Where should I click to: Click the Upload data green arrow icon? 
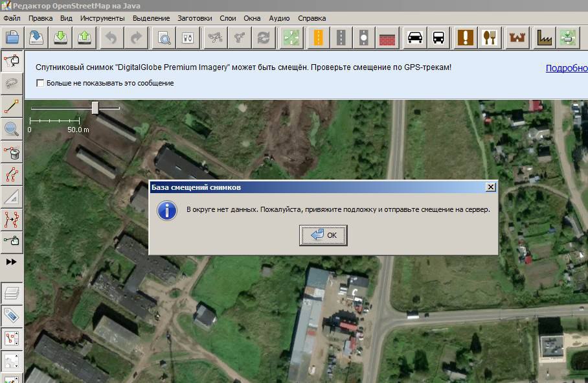(x=84, y=38)
